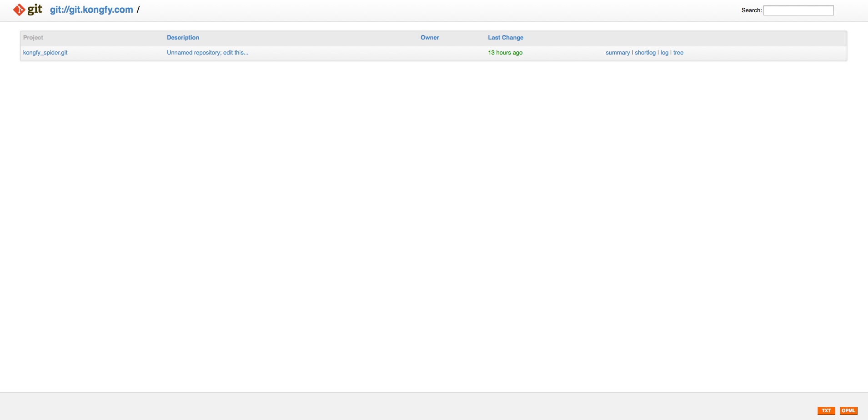Sort the list by Owner column

pyautogui.click(x=430, y=38)
